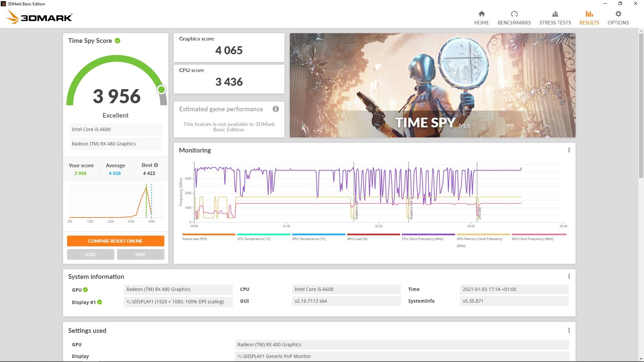Open the Settings used three-dot menu
This screenshot has height=362, width=644.
569,330
